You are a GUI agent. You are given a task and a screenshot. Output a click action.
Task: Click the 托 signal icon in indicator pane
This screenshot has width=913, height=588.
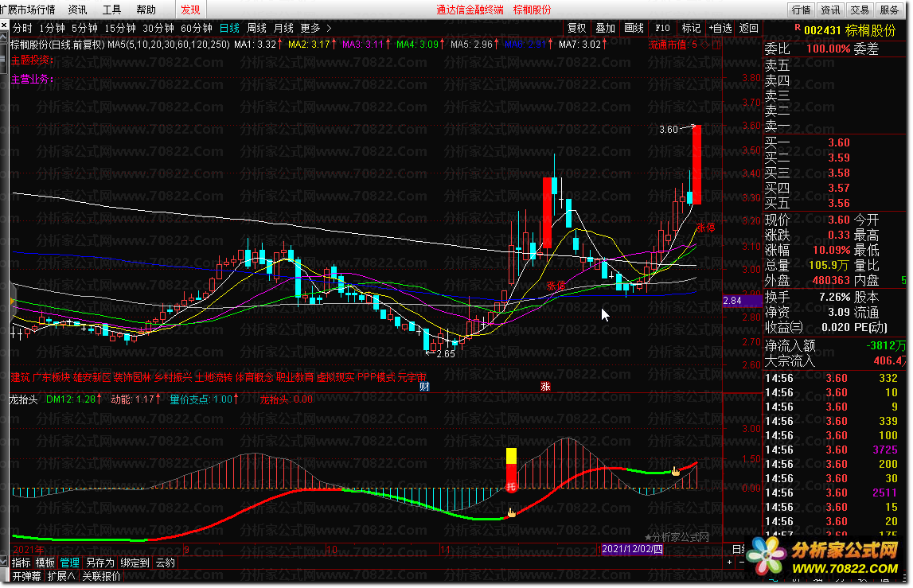pos(511,486)
